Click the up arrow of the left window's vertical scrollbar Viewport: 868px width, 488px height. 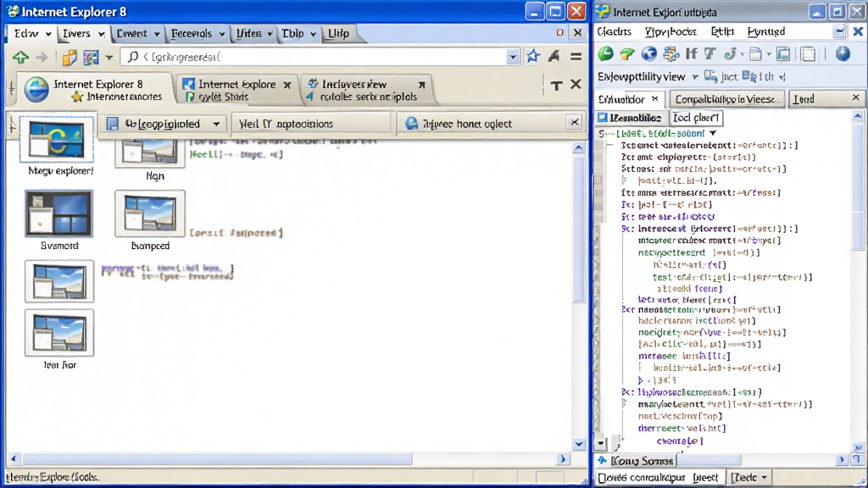[578, 148]
